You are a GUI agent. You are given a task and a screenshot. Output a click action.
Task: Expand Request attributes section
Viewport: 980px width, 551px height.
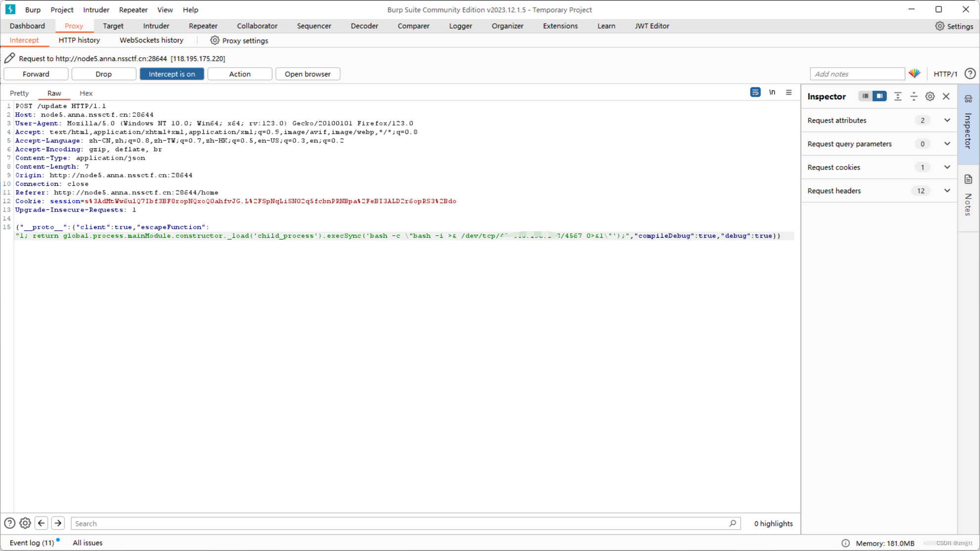point(946,120)
